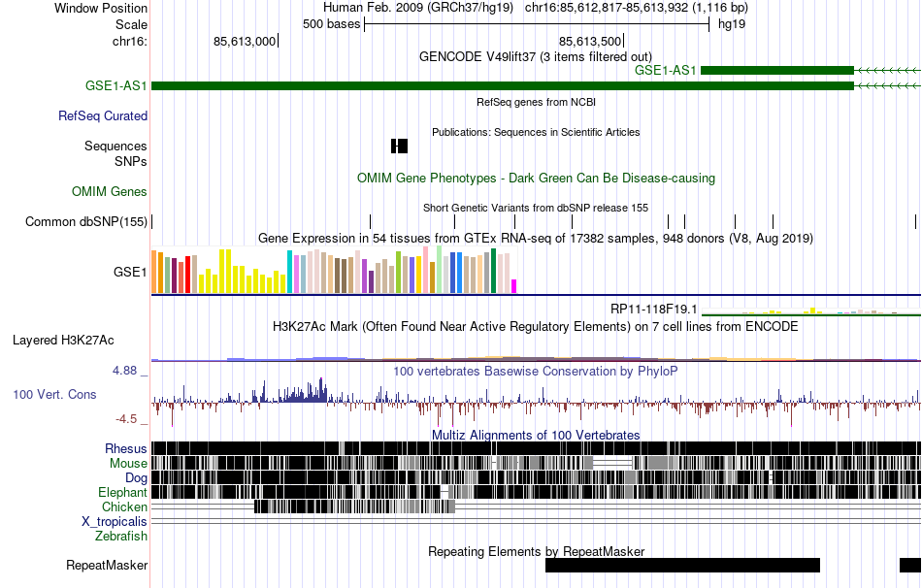Click the GSE1-AS1 label in the left margin

[115, 85]
